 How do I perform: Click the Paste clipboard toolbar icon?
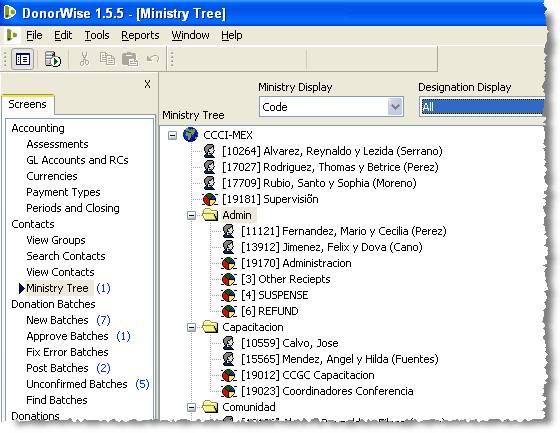click(130, 59)
